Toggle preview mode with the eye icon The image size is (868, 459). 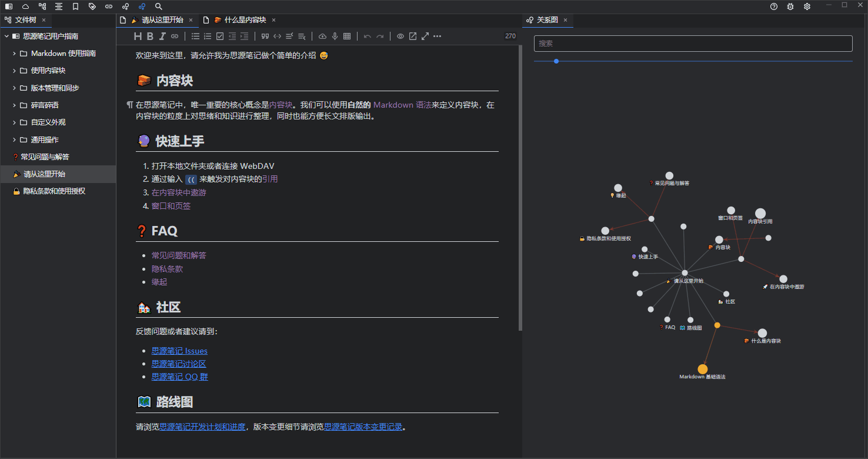(x=400, y=36)
